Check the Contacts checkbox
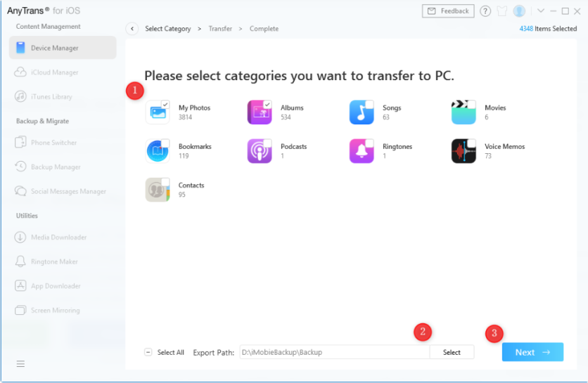Screen dimensions: 588x383 (165, 182)
